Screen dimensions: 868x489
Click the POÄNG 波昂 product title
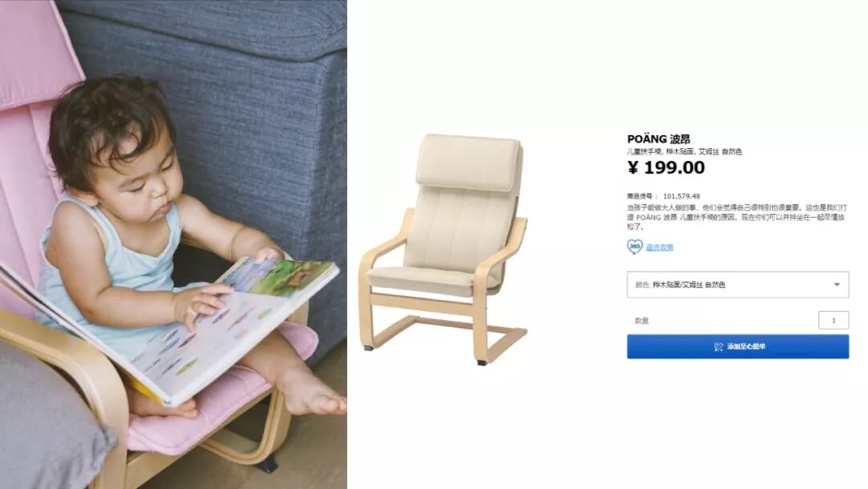[x=658, y=139]
